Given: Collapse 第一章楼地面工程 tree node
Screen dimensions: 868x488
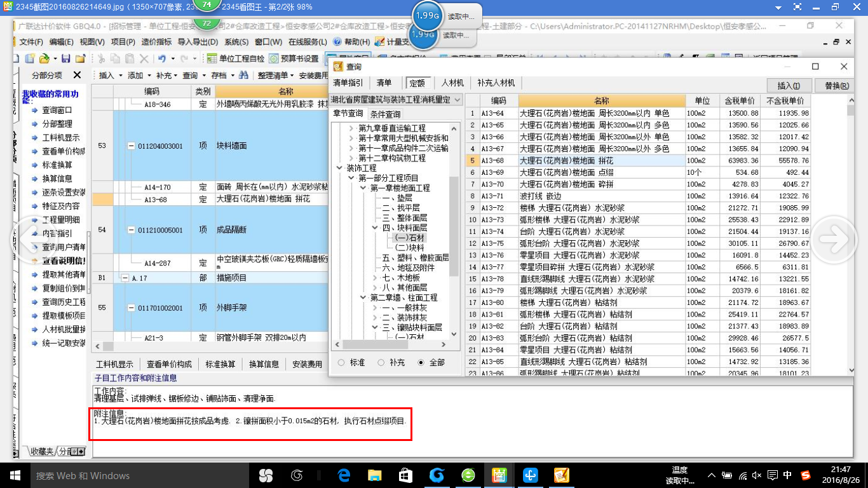Looking at the screenshot, I should (x=363, y=188).
